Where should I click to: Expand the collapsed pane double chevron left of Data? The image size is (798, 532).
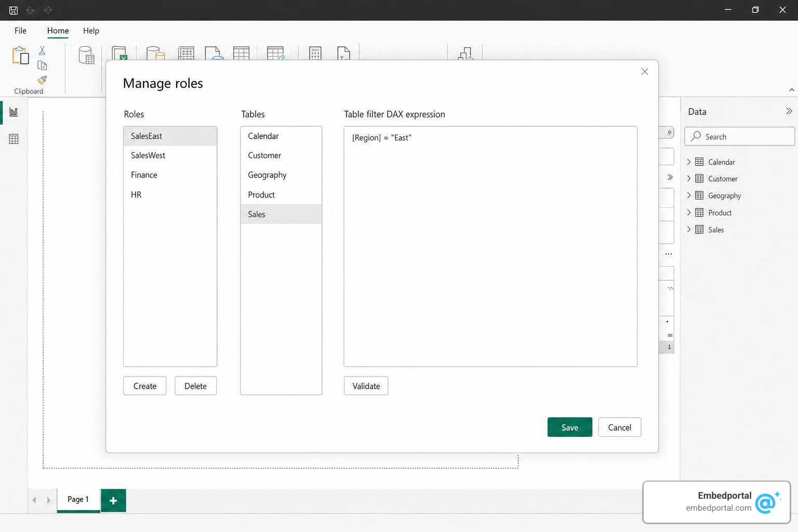(670, 177)
